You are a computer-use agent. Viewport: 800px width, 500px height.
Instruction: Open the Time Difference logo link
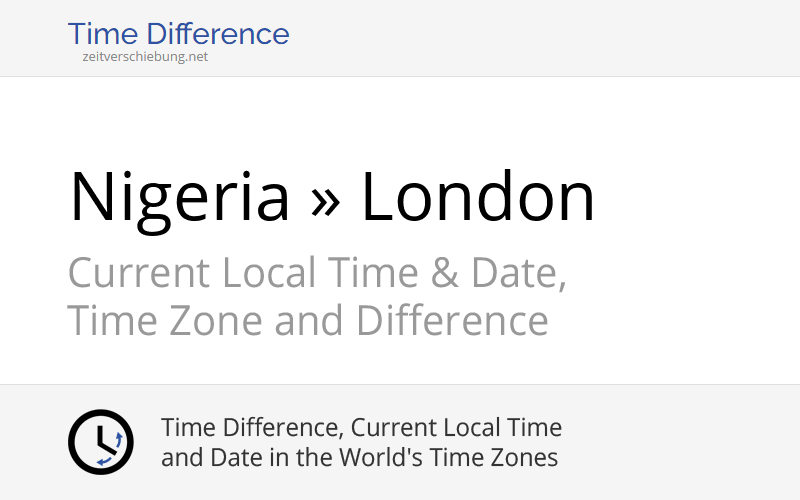pyautogui.click(x=178, y=35)
